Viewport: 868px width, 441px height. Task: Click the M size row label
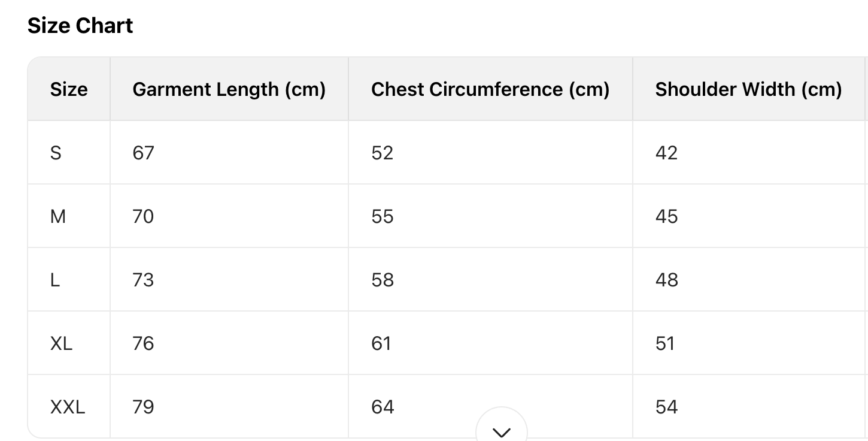coord(58,216)
